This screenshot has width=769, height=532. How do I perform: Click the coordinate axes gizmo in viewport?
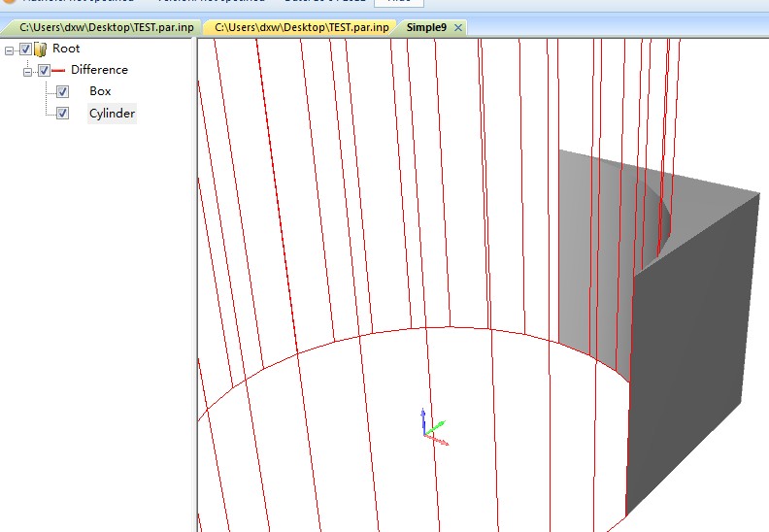pos(434,426)
